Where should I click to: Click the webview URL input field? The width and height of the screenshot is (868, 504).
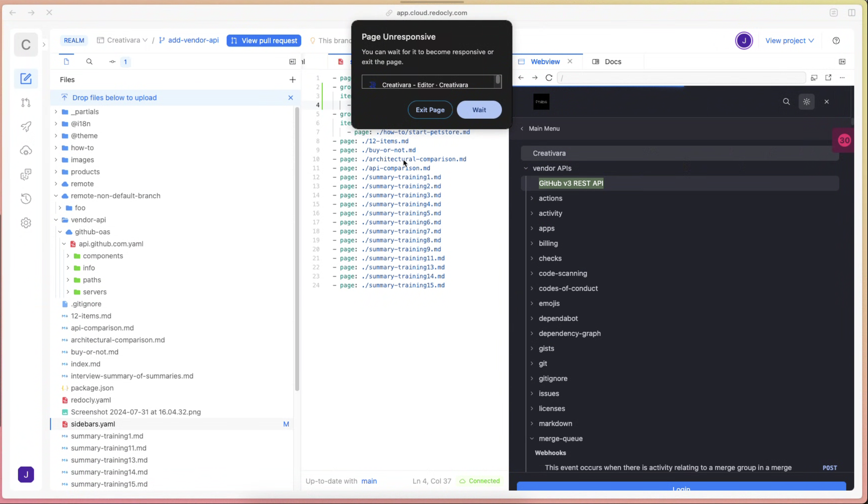681,78
